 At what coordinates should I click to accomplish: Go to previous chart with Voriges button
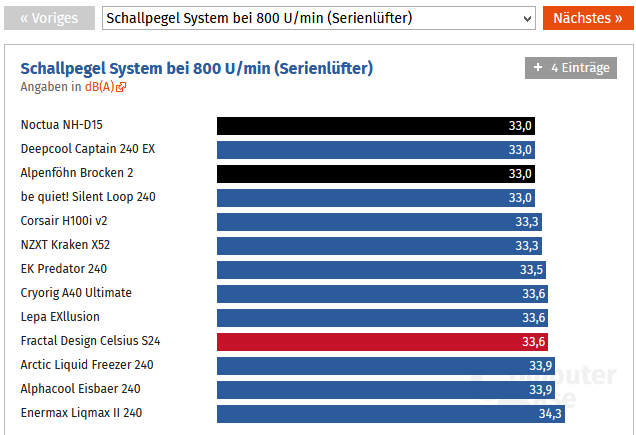tap(49, 18)
